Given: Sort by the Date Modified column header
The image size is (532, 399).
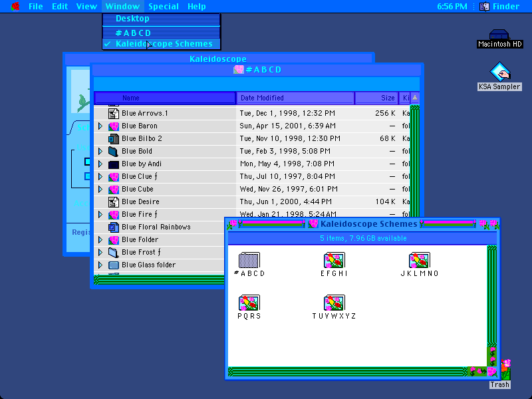Looking at the screenshot, I should [295, 98].
